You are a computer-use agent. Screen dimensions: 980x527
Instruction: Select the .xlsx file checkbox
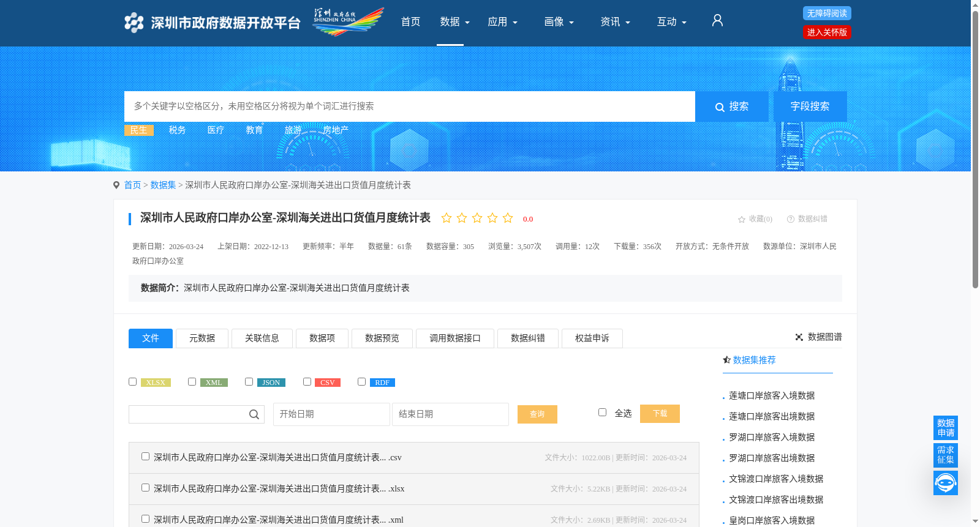click(145, 488)
